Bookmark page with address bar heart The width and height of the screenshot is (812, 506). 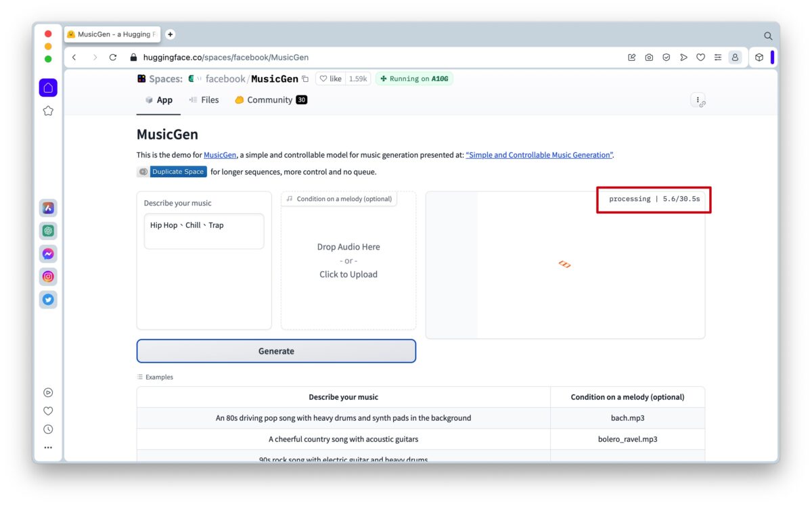[x=701, y=57]
